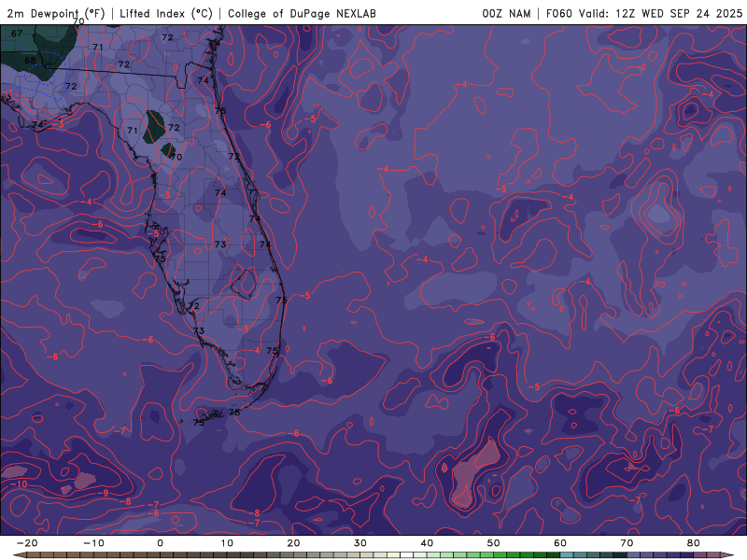Click the -10 lifted index contour label
This screenshot has height=560, width=747.
(20, 484)
